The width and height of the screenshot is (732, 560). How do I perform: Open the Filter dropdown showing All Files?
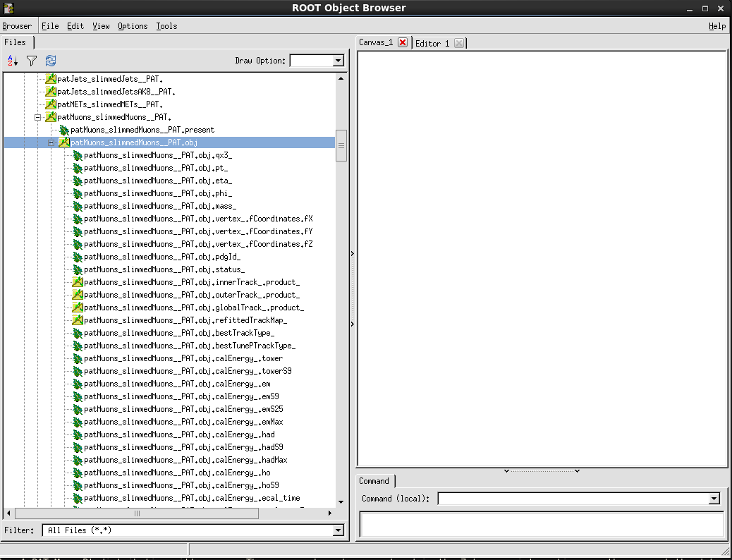tap(338, 530)
